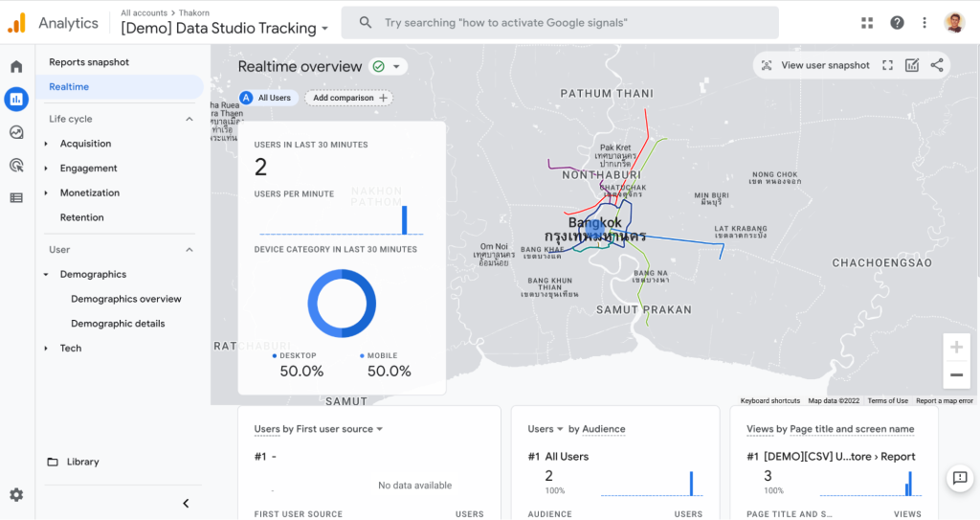Collapse the User section

189,250
